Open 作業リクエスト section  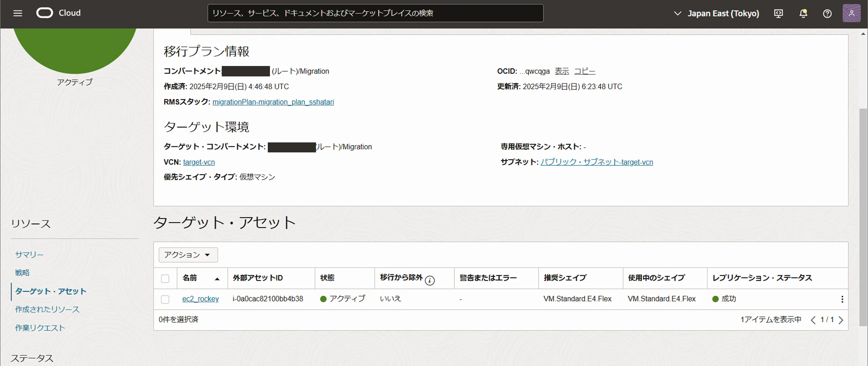40,328
